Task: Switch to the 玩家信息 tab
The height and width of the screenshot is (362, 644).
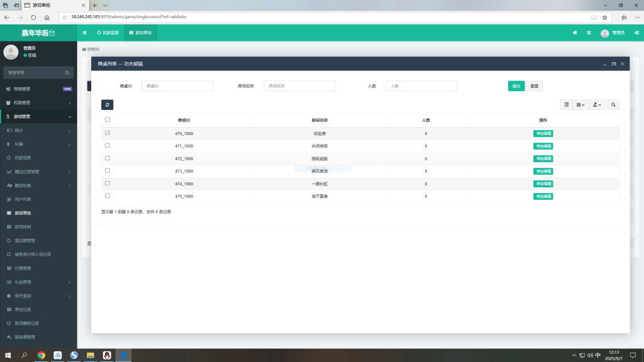Action: point(108,33)
